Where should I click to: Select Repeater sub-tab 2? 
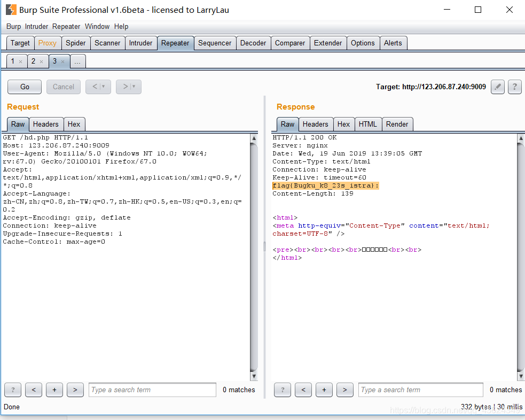click(x=34, y=61)
